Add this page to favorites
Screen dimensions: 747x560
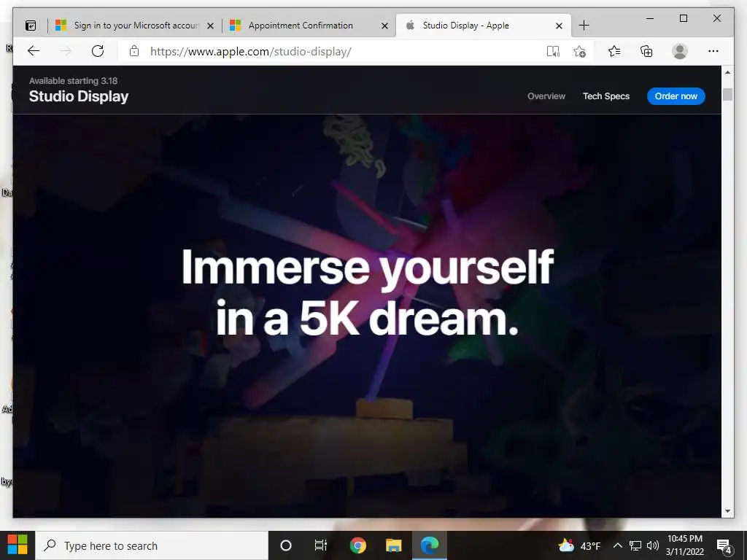(x=579, y=52)
